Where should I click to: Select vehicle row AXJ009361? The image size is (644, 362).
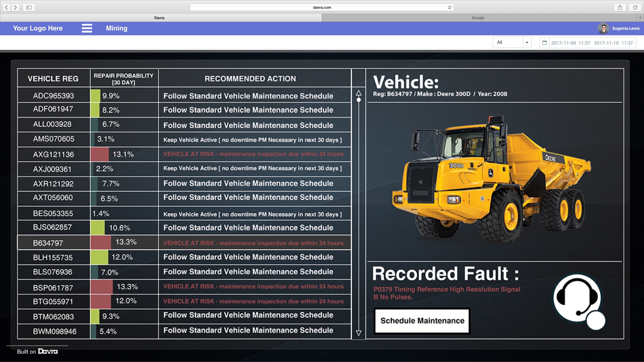point(184,169)
